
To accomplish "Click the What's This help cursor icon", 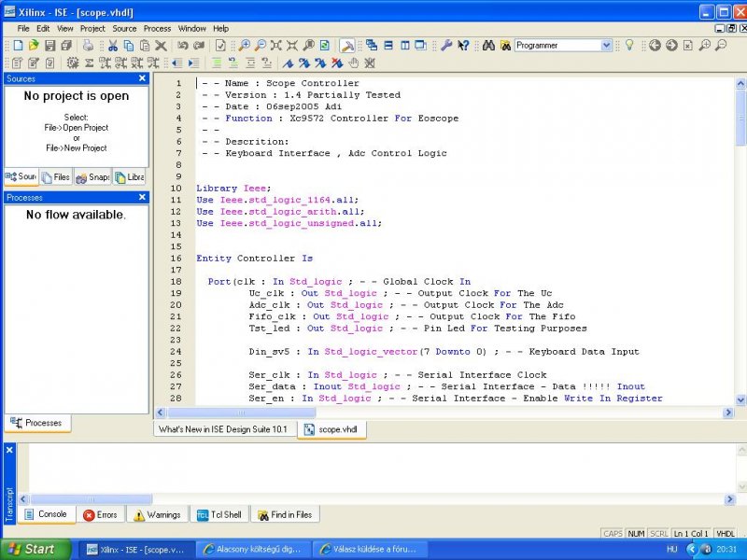I will (463, 45).
